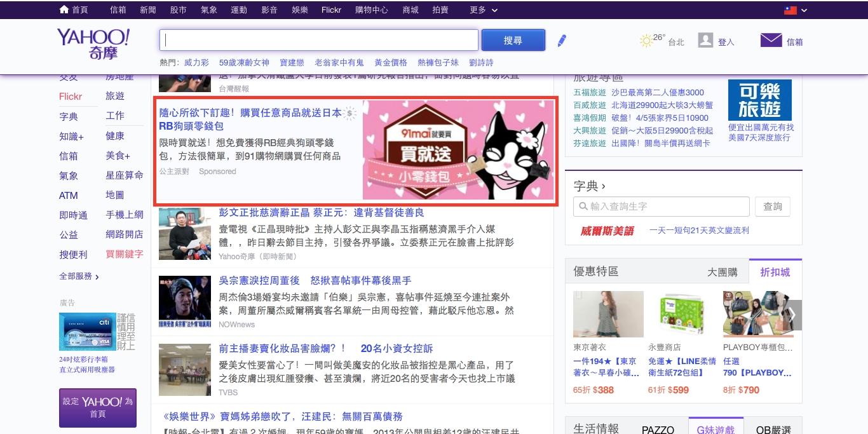Click the user avatar login icon
The height and width of the screenshot is (434, 868).
coord(705,41)
